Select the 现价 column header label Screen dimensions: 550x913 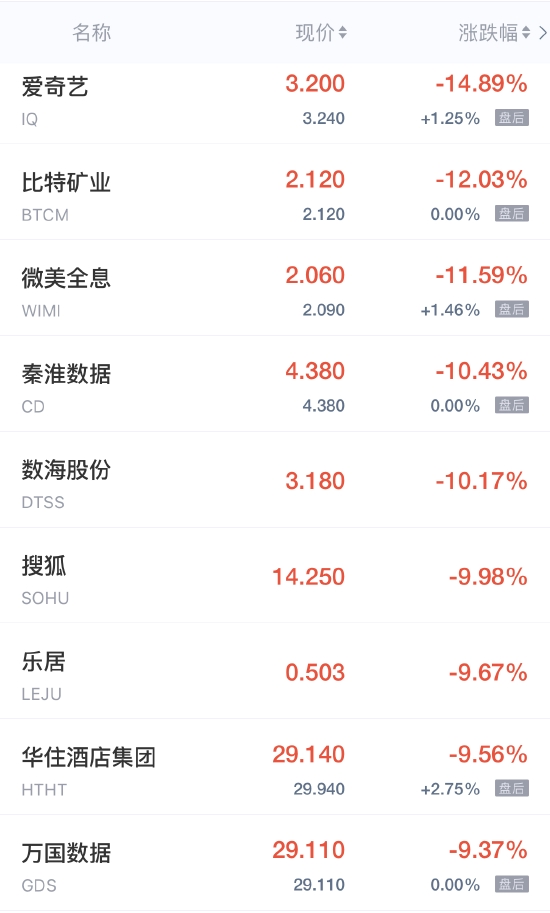coord(315,33)
